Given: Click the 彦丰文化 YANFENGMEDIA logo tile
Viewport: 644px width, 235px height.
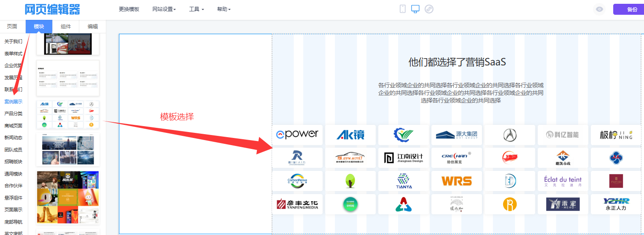Looking at the screenshot, I should pyautogui.click(x=297, y=204).
